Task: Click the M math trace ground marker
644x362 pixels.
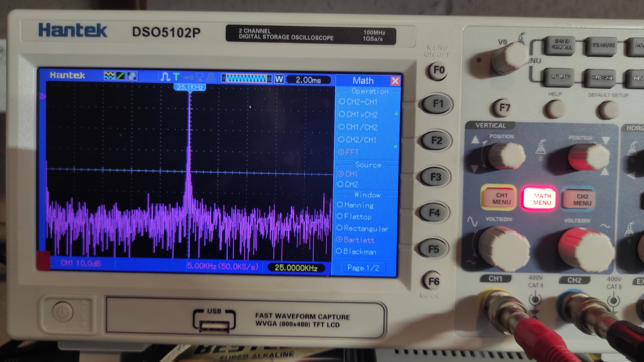Action: click(x=42, y=96)
